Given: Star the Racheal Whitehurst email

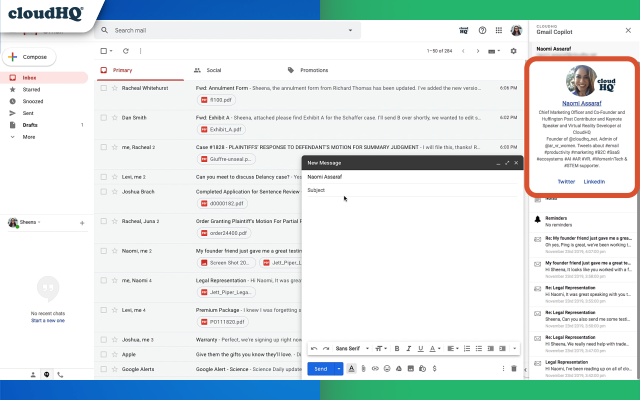Looking at the screenshot, I should click(x=115, y=88).
